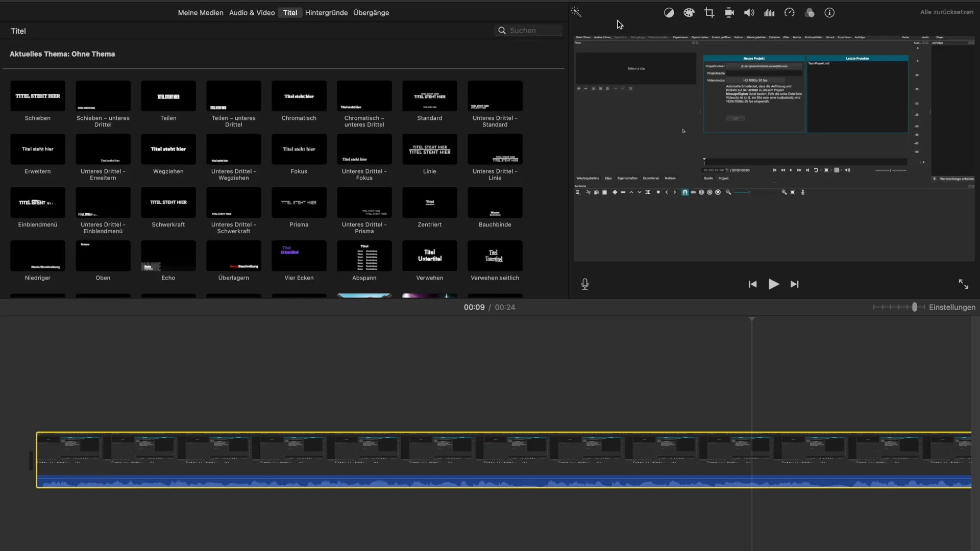Switch to Audio & Video tab
980x551 pixels.
[252, 13]
